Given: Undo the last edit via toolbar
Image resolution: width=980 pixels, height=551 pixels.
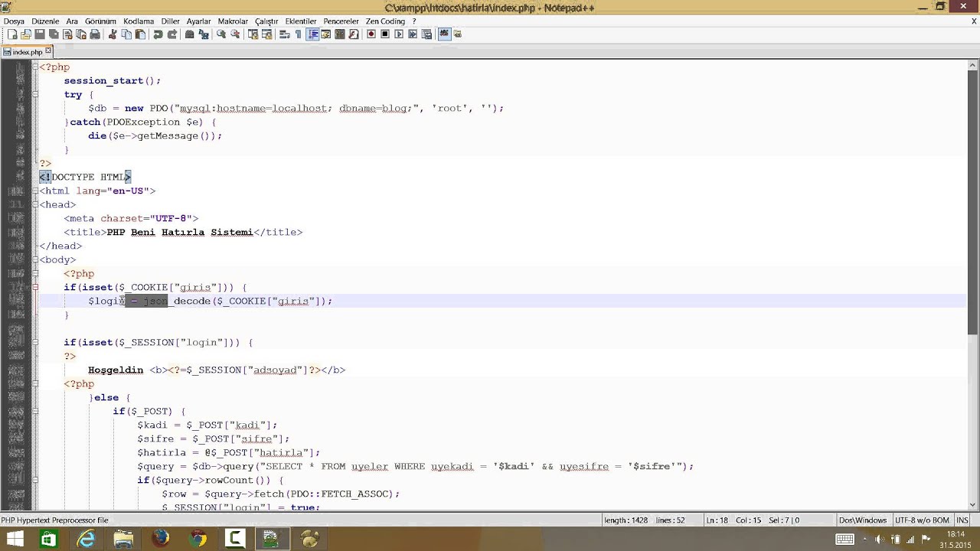Looking at the screenshot, I should (158, 34).
